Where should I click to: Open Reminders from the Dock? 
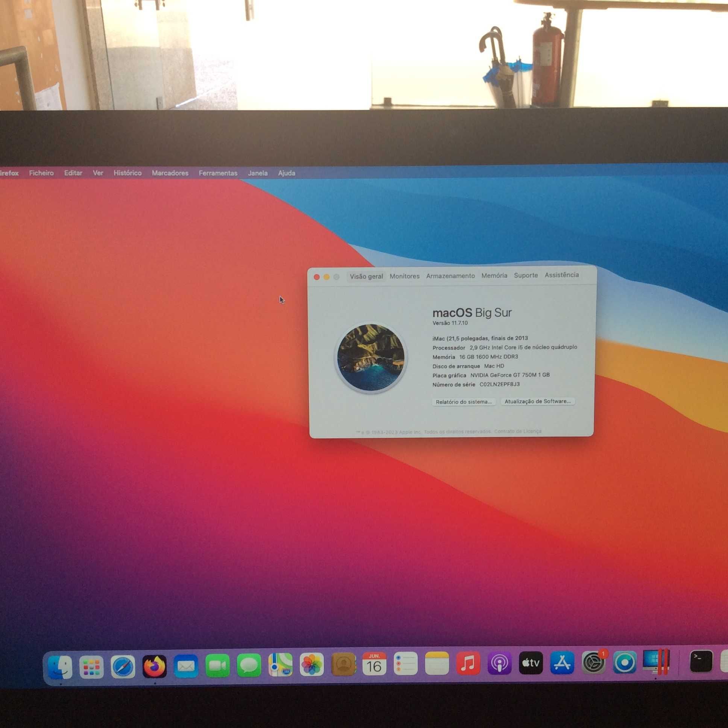(x=406, y=664)
